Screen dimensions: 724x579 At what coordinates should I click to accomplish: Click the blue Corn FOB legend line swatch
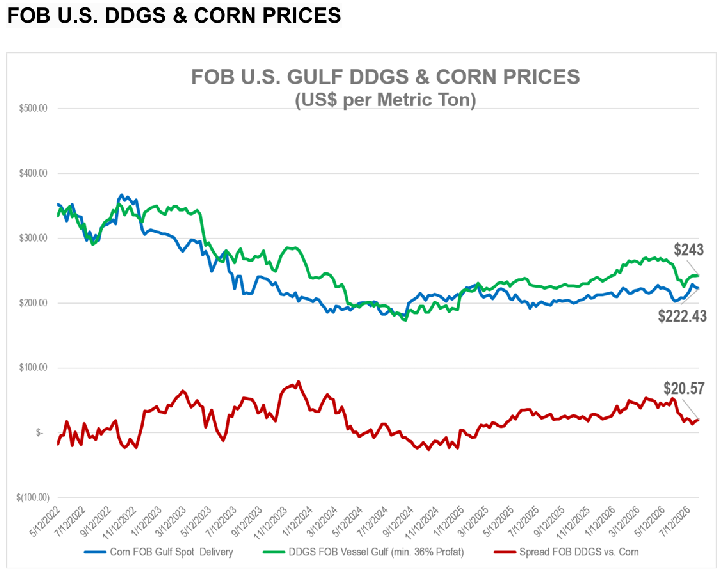[x=95, y=552]
